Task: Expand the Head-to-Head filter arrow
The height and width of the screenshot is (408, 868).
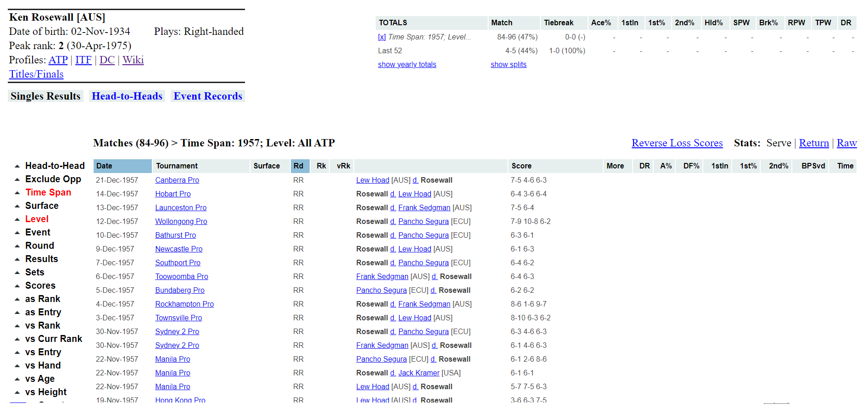Action: pyautogui.click(x=17, y=166)
